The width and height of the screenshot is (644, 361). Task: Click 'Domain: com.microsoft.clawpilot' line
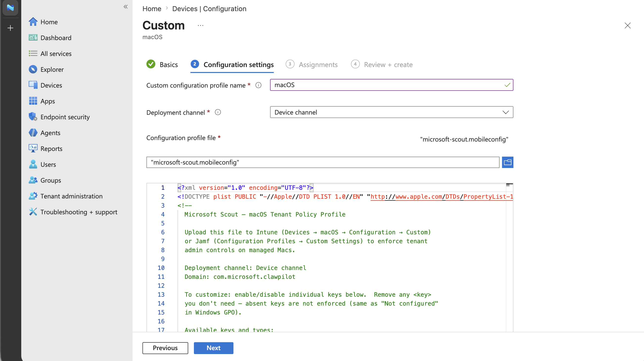(240, 277)
